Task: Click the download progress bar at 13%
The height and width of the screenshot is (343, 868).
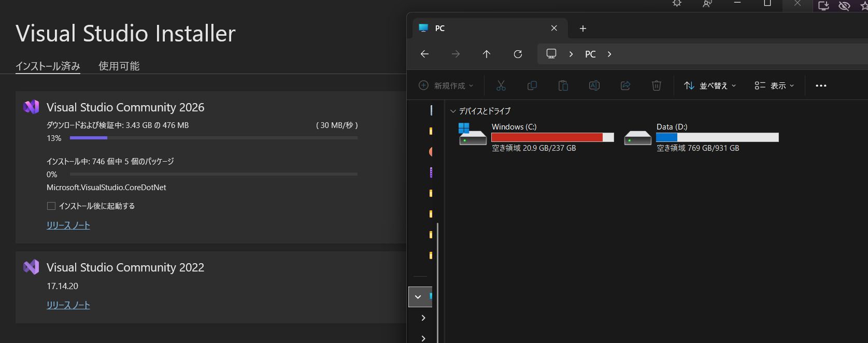Action: [214, 138]
